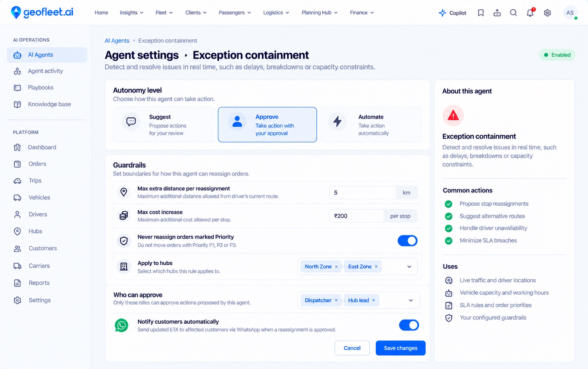Open search with the magnifier icon
The image size is (588, 369).
click(513, 13)
